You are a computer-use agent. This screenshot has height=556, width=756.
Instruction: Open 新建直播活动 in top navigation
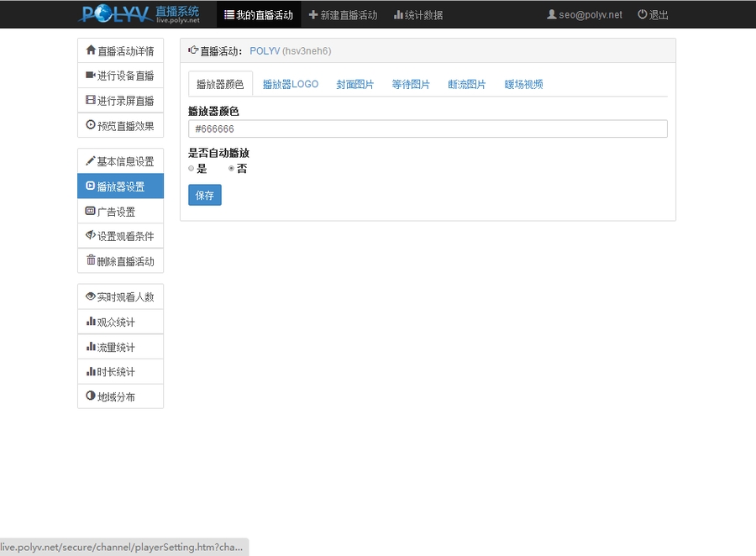point(343,15)
